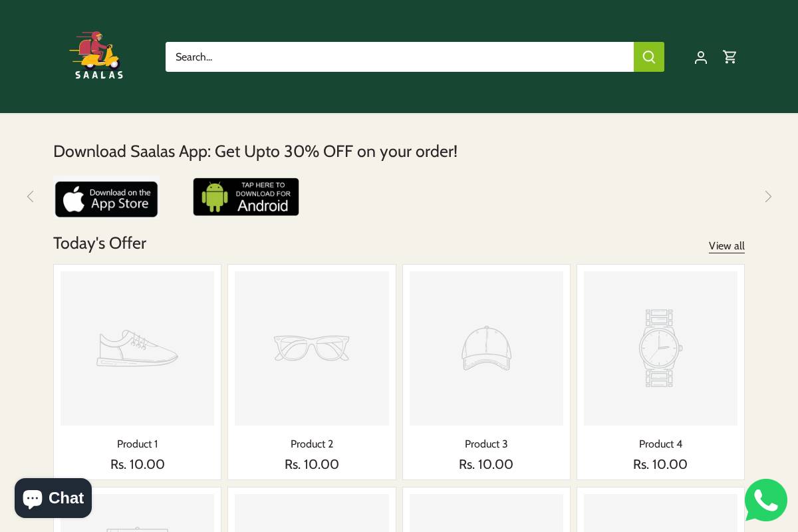798x532 pixels.
Task: Advance slideshow with right chevron
Action: click(768, 196)
